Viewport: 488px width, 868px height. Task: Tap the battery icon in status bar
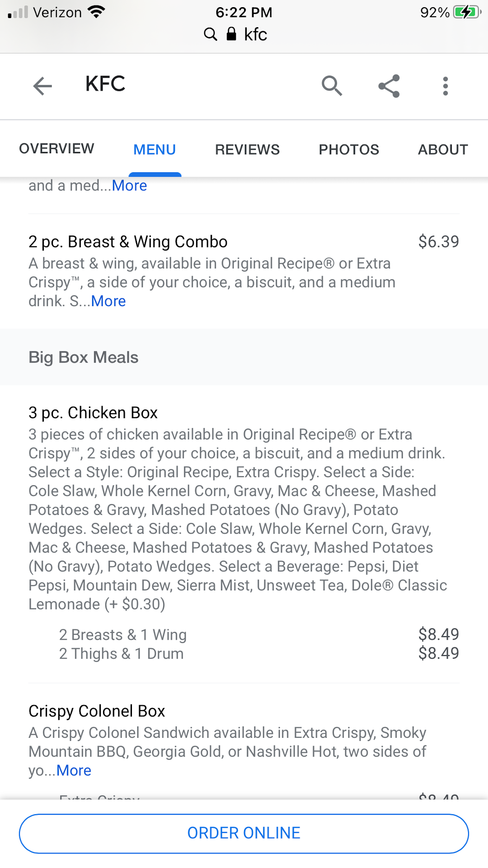(x=467, y=12)
